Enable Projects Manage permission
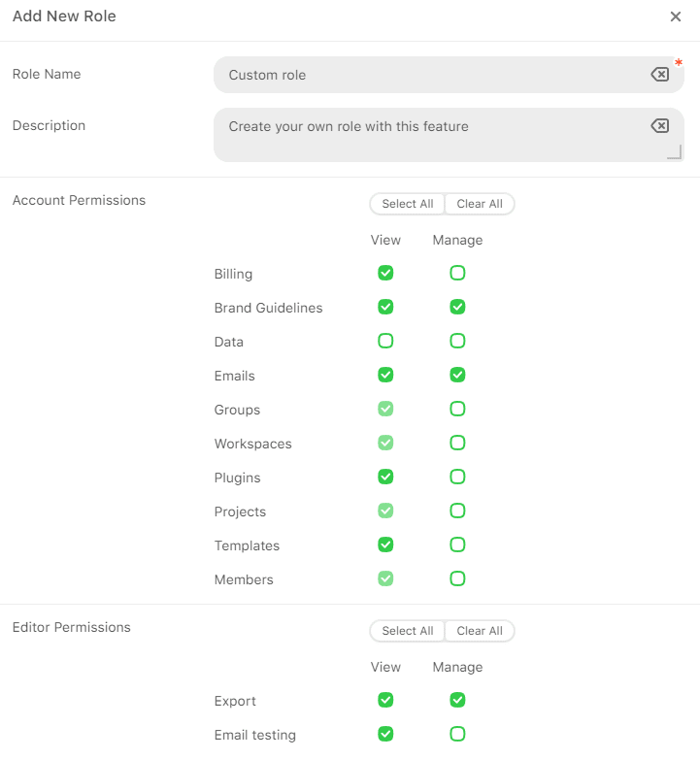This screenshot has width=700, height=759. click(457, 511)
